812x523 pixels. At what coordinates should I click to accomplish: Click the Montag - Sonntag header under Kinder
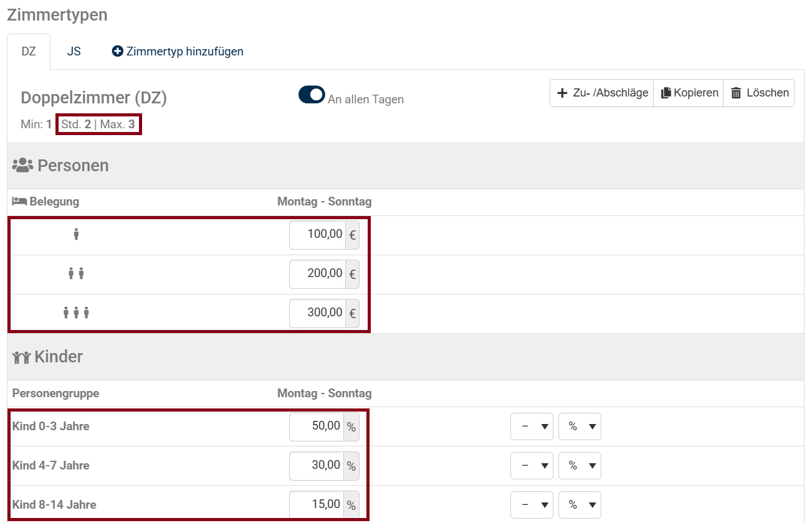(324, 393)
